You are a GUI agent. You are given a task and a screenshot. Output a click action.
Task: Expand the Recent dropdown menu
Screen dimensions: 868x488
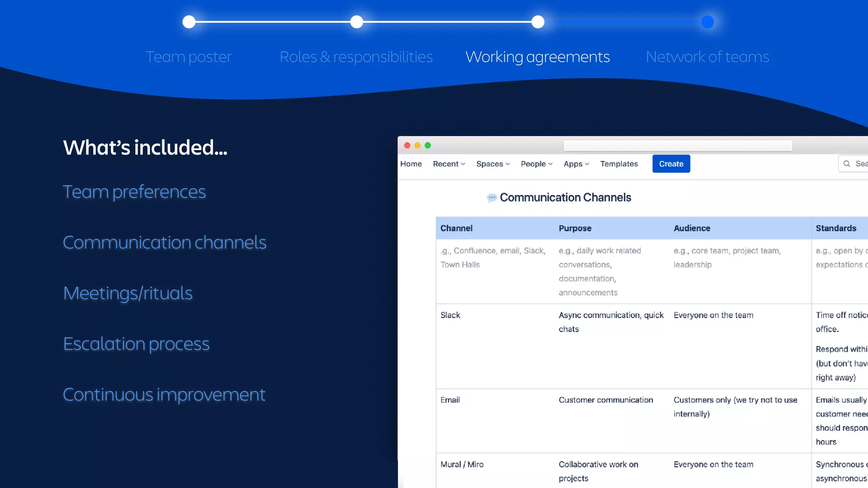[449, 164]
